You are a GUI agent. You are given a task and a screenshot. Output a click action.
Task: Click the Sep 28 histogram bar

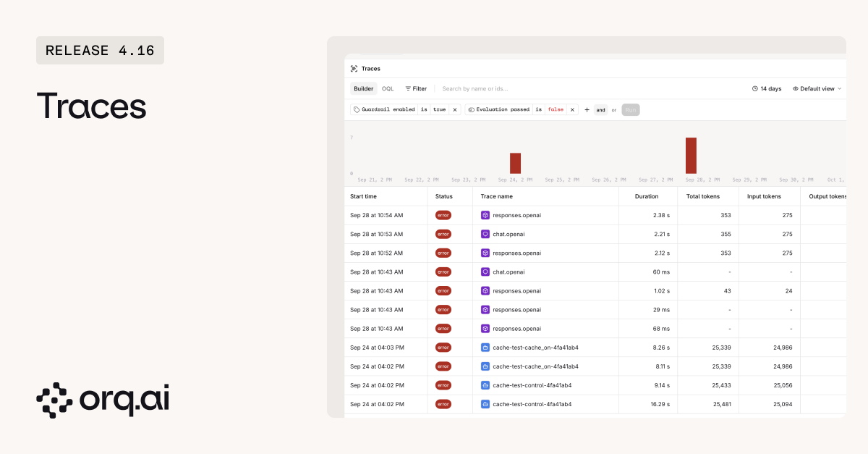tap(691, 156)
